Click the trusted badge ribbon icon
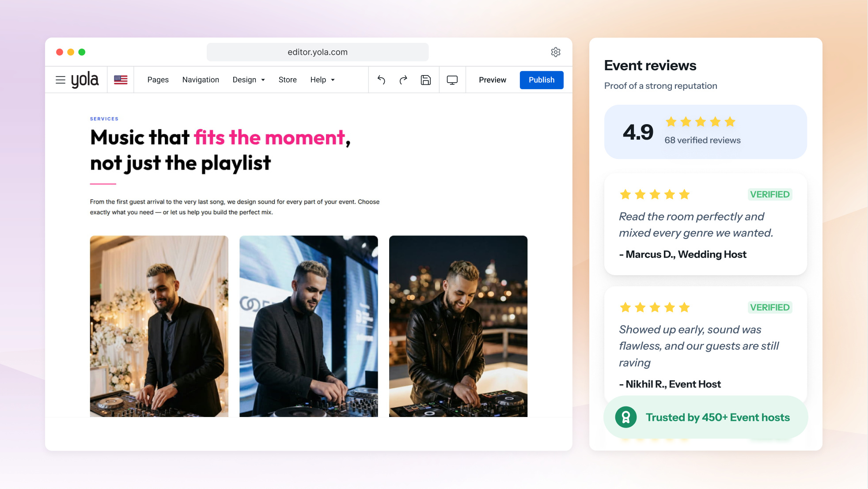This screenshot has width=868, height=489. tap(626, 417)
